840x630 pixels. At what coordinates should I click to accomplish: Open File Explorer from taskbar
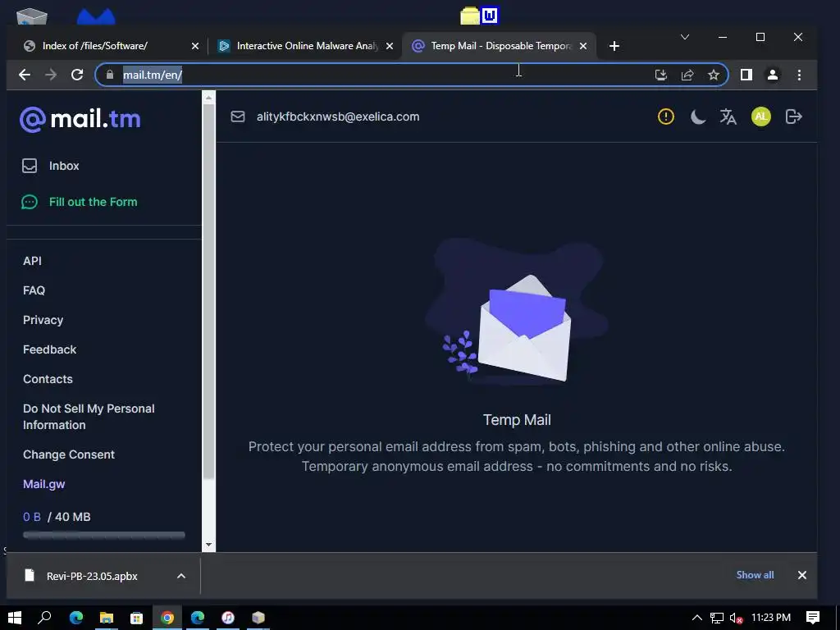(x=107, y=618)
